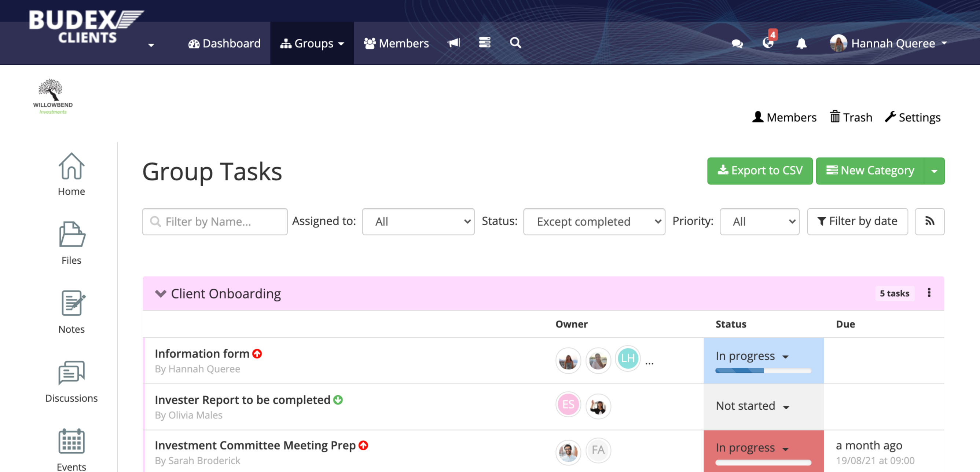The height and width of the screenshot is (472, 980).
Task: Open Discussions in the sidebar
Action: point(71,381)
